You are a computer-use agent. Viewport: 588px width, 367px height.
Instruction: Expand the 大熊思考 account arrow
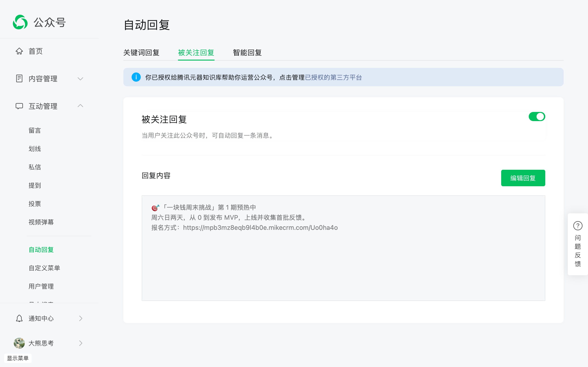tap(81, 343)
